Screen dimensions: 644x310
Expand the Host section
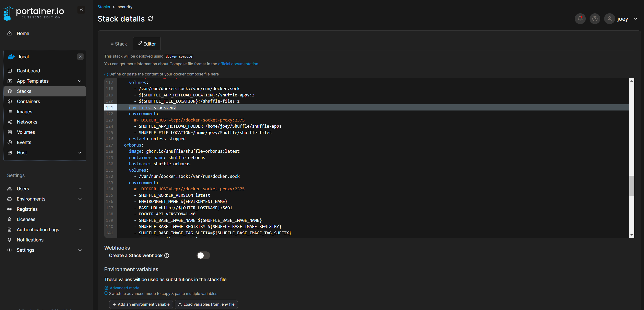(x=22, y=152)
